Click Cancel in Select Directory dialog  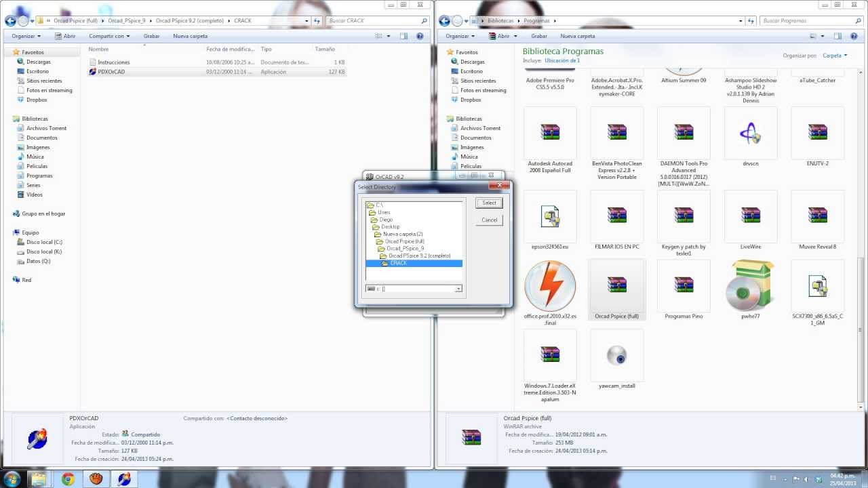pos(489,220)
